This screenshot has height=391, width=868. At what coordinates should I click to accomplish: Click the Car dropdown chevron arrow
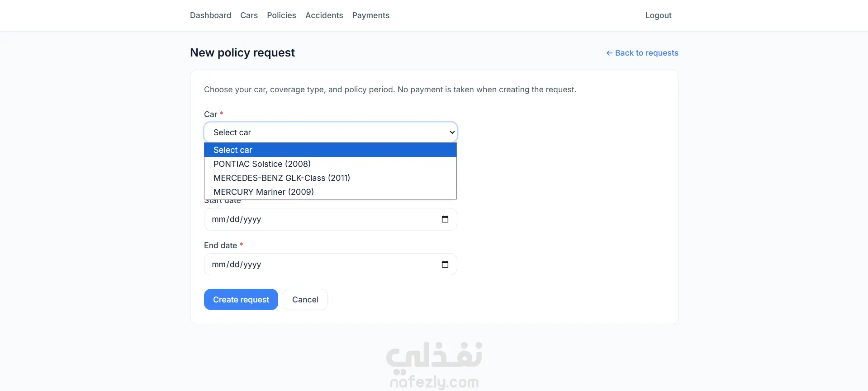pyautogui.click(x=452, y=132)
